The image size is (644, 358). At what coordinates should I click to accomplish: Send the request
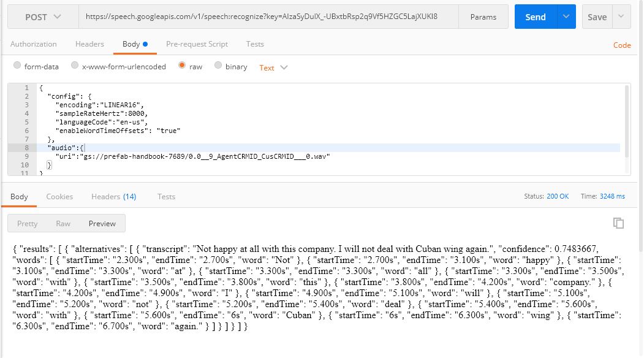coord(536,17)
